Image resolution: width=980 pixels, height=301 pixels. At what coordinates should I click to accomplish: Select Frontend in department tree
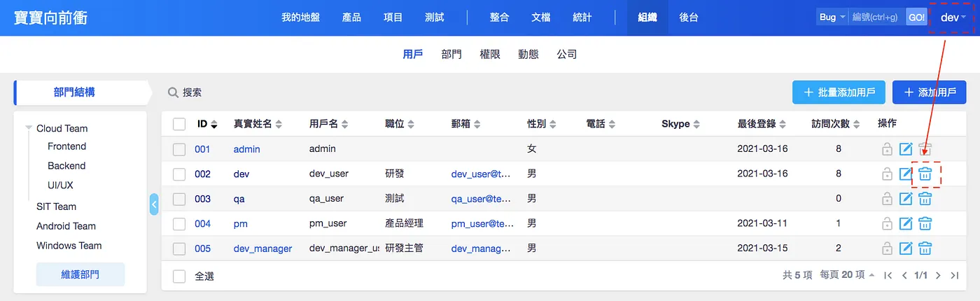66,146
